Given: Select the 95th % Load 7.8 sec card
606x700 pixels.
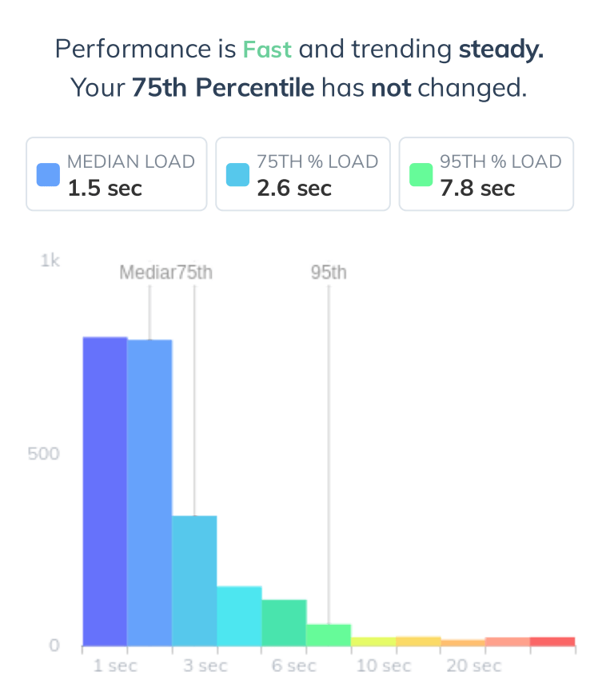Looking at the screenshot, I should point(486,174).
